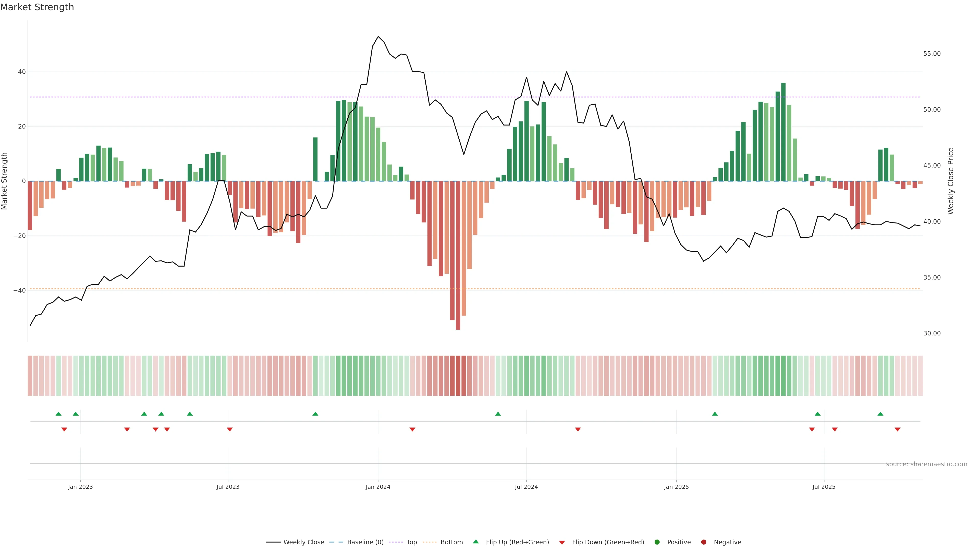Click the source: sharemaestro.com text
This screenshot has height=551, width=980.
pyautogui.click(x=926, y=464)
